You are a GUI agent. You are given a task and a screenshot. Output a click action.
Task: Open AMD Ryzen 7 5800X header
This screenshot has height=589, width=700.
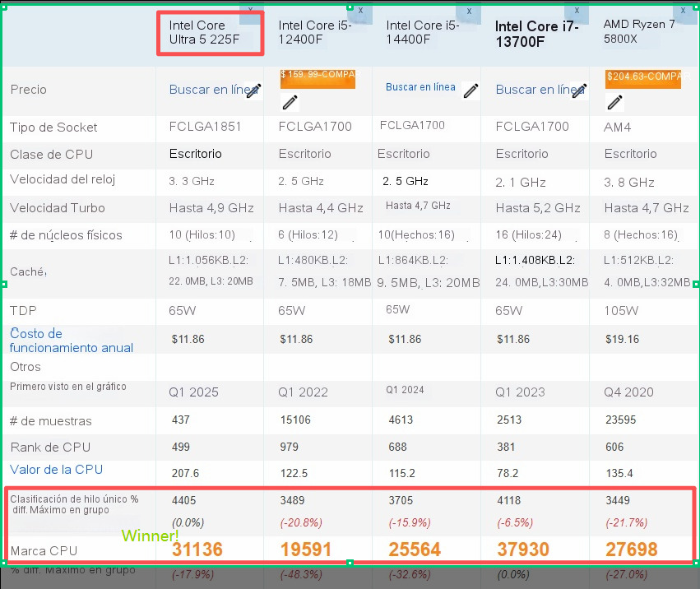pos(639,31)
